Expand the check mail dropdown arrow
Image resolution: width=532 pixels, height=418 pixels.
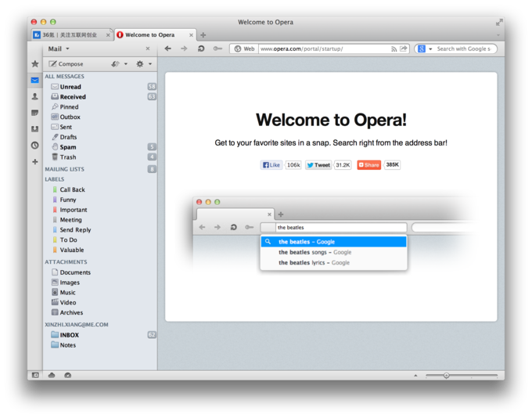click(126, 64)
